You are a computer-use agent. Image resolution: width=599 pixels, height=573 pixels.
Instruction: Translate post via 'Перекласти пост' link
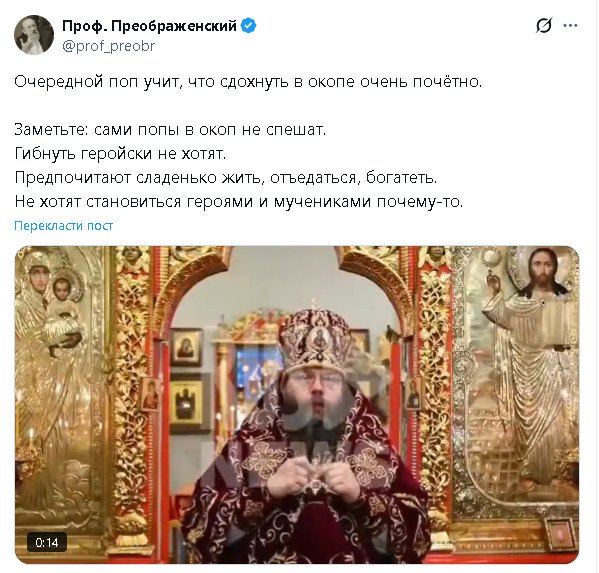[x=63, y=226]
